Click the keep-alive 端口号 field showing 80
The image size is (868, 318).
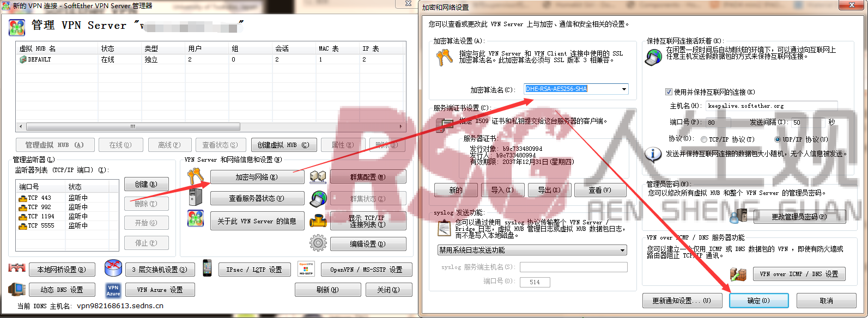tap(719, 123)
